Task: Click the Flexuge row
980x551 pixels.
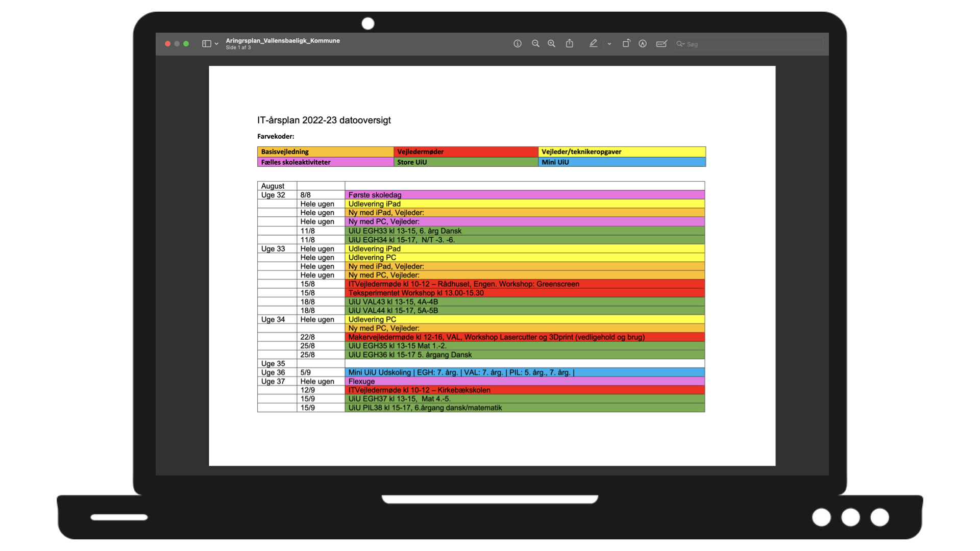Action: (x=525, y=381)
